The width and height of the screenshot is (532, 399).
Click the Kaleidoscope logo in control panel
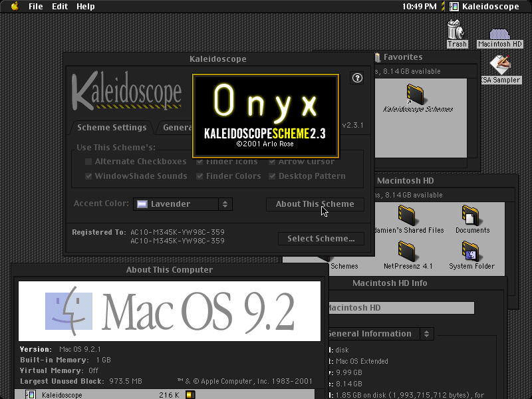pos(126,90)
